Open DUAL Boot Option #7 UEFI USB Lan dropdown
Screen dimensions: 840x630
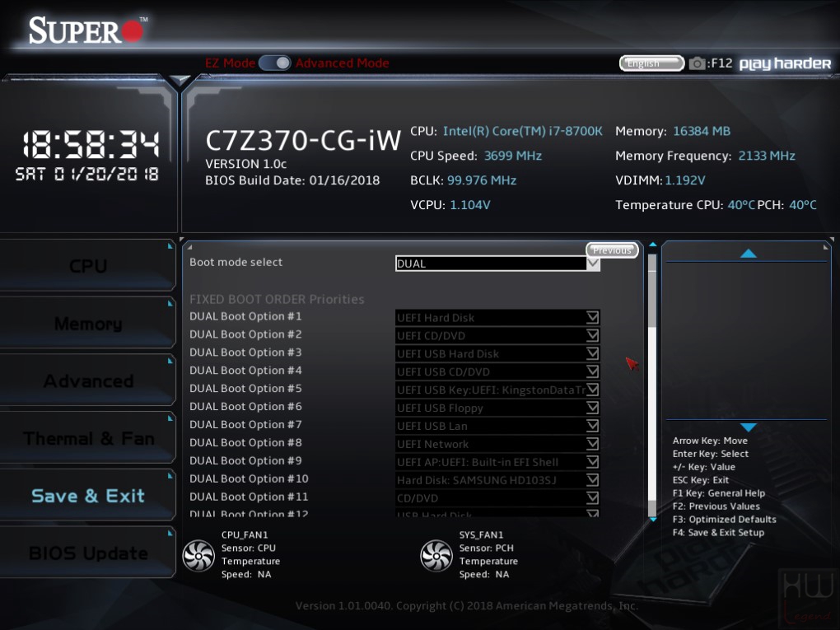[497, 426]
